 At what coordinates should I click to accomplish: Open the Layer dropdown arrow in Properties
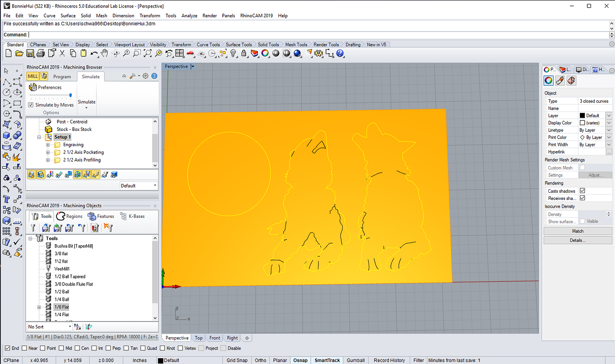click(x=608, y=115)
